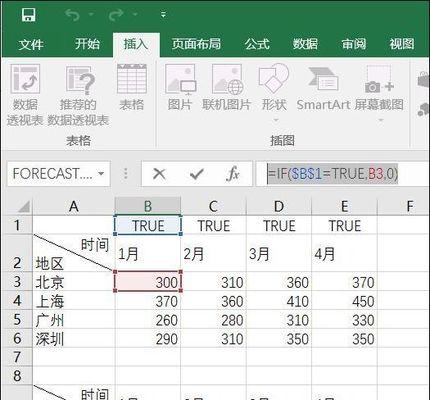Click the 深圳 cell
Screen dimensions: 430x400
point(74,338)
